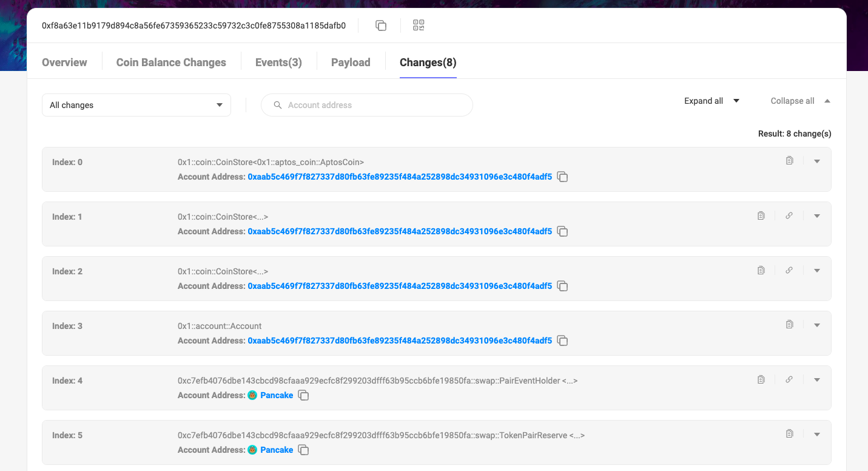Expand the Index 2 change row
Screen dimensions: 868x471
click(817, 271)
